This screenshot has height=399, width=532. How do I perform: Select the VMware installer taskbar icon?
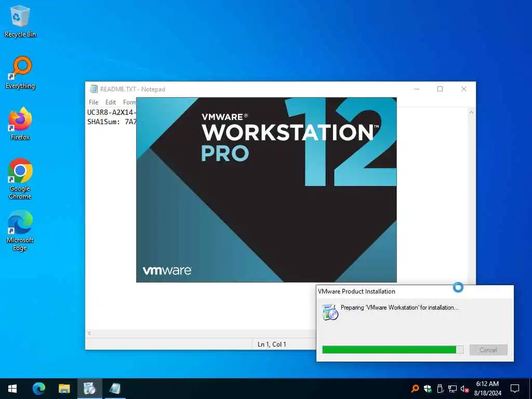(89, 389)
